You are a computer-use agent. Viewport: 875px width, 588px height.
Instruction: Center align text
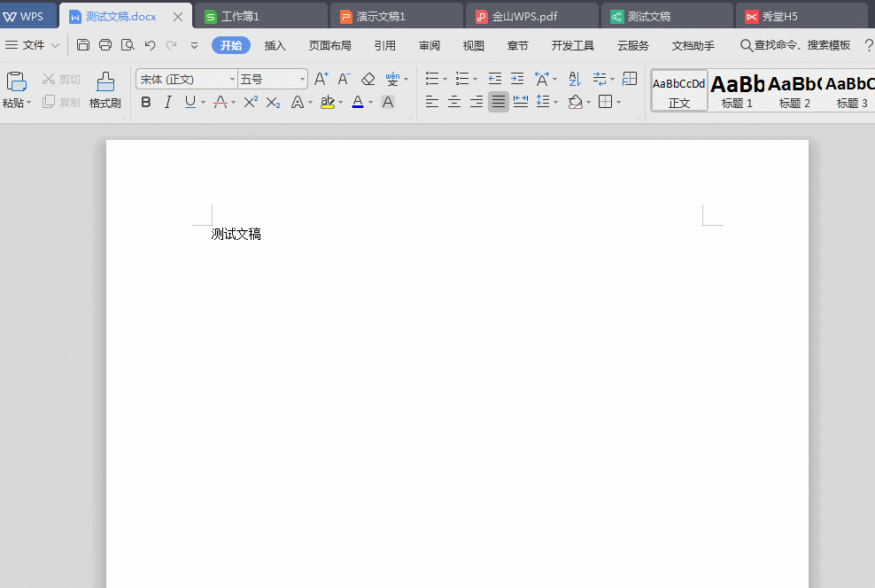pyautogui.click(x=453, y=102)
